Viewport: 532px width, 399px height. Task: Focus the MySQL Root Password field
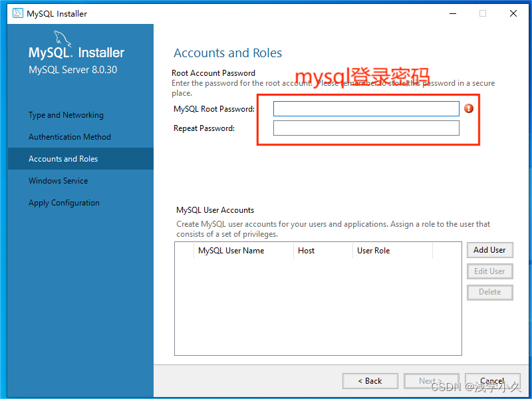366,108
